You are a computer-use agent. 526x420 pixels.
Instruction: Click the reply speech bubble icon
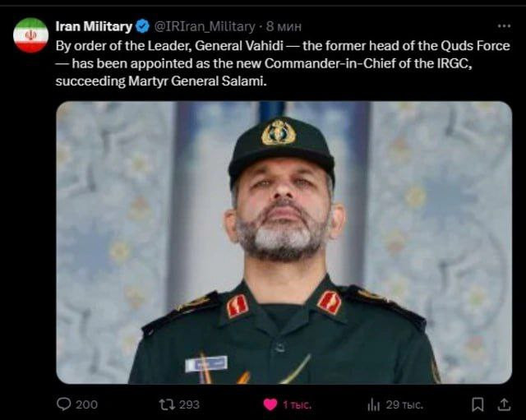click(x=64, y=404)
